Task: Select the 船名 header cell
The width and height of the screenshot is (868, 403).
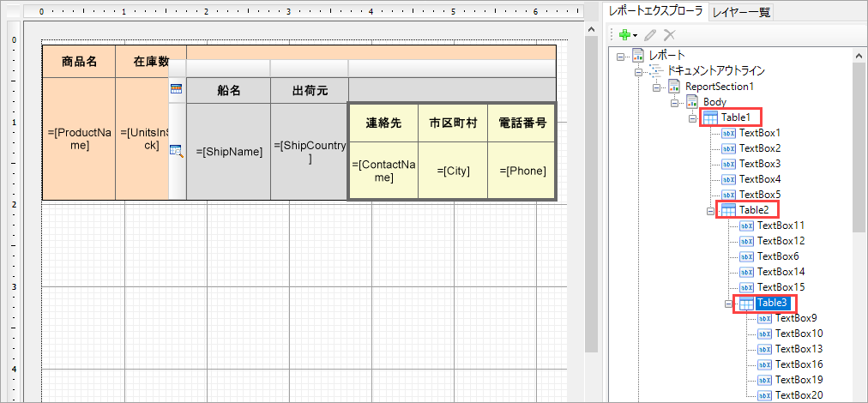Action: [x=229, y=91]
